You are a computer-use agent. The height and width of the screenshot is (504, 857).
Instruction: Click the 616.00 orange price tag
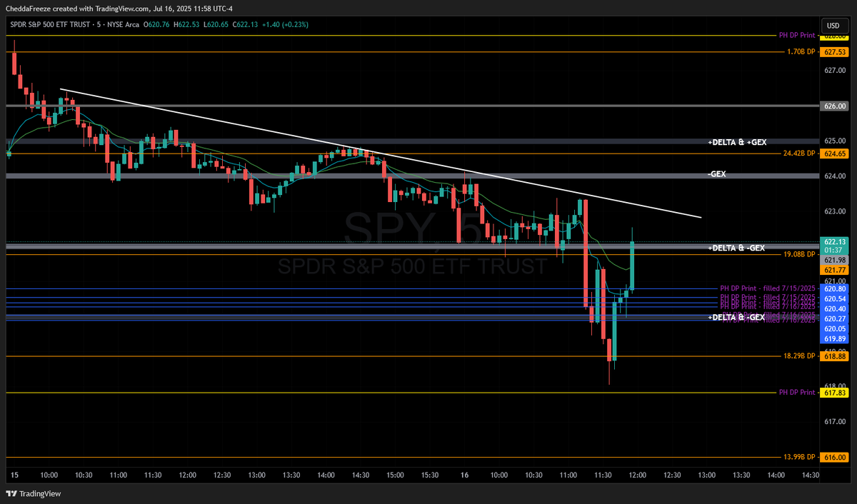tap(834, 457)
